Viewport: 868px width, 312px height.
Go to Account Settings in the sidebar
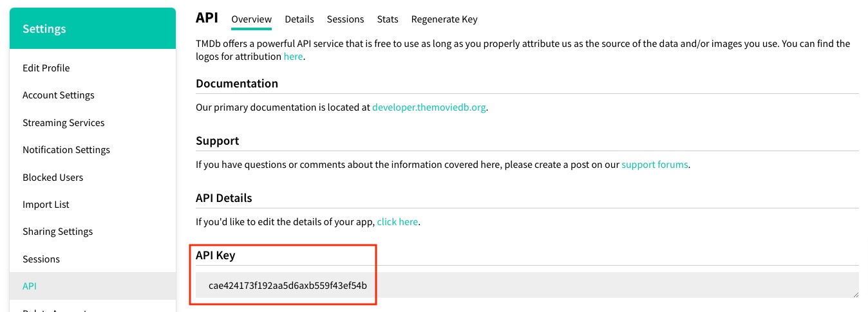pyautogui.click(x=58, y=95)
